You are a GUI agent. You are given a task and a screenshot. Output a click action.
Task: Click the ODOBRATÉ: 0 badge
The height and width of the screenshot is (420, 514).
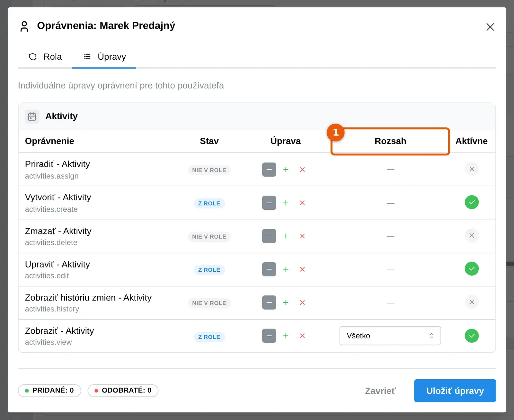click(123, 390)
